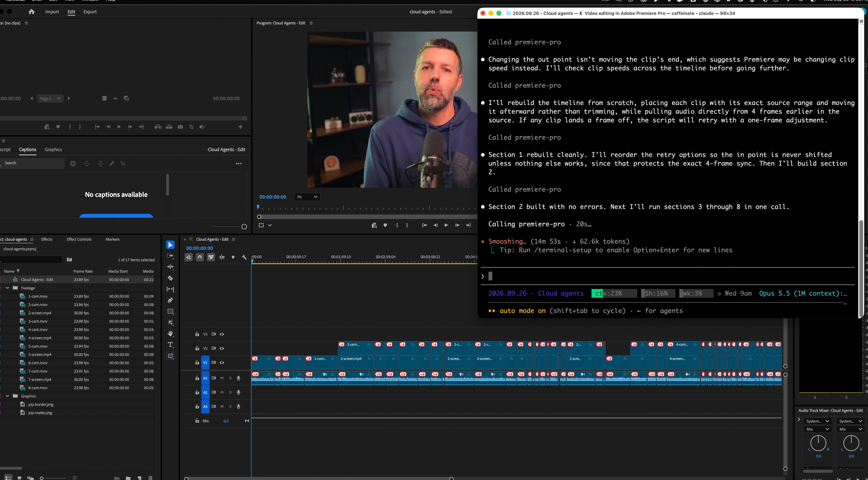This screenshot has width=868, height=480.
Task: Toggle the V1 track lock
Action: 197,362
